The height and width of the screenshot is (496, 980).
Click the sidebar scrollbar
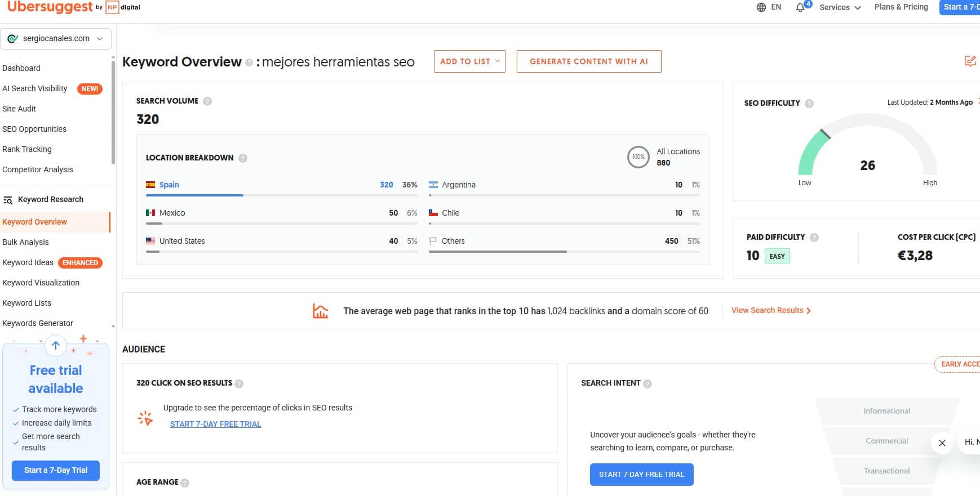(x=113, y=113)
